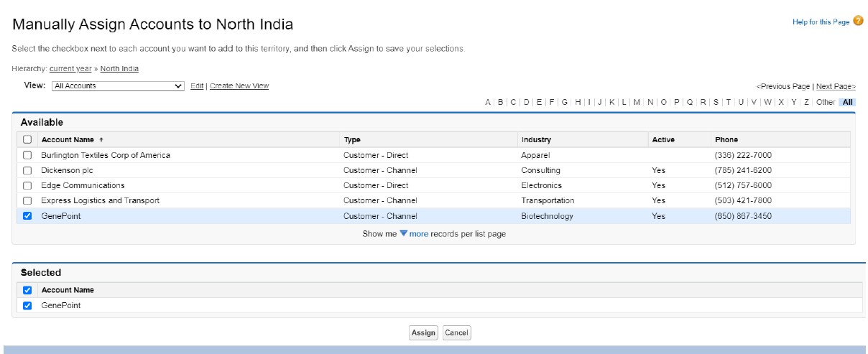Click the Cancel button
The width and height of the screenshot is (868, 354).
click(456, 332)
